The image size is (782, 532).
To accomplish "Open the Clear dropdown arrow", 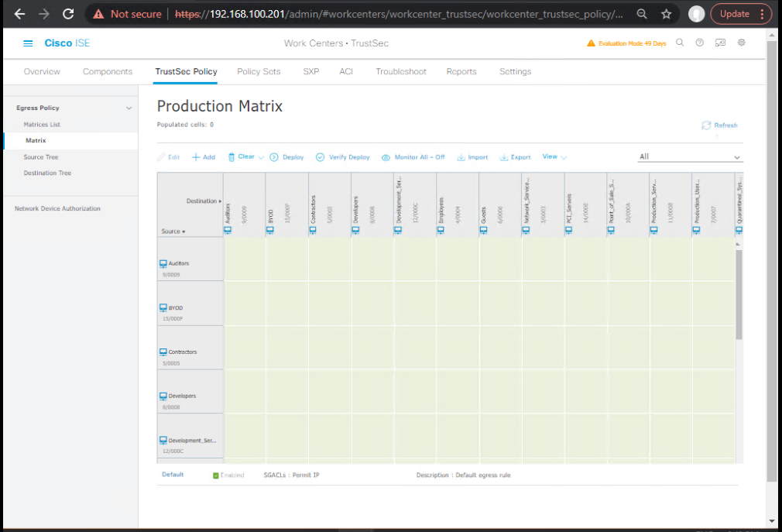I will (261, 157).
